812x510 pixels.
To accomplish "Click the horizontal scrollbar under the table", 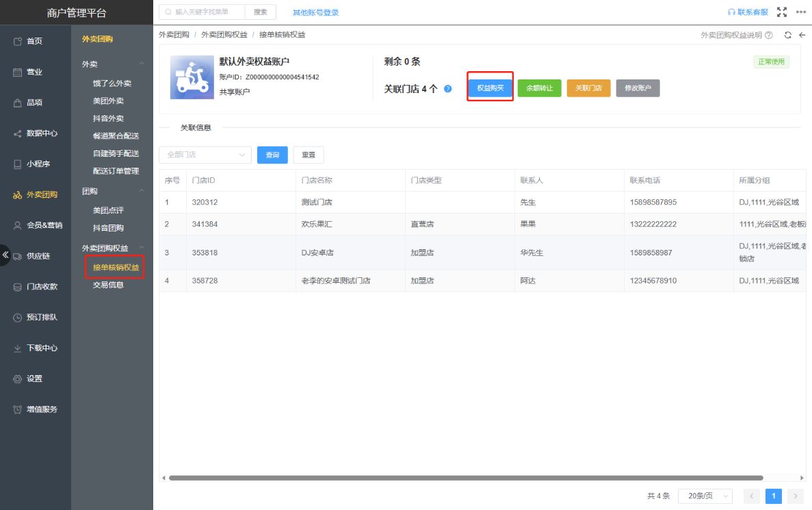I will pyautogui.click(x=466, y=478).
